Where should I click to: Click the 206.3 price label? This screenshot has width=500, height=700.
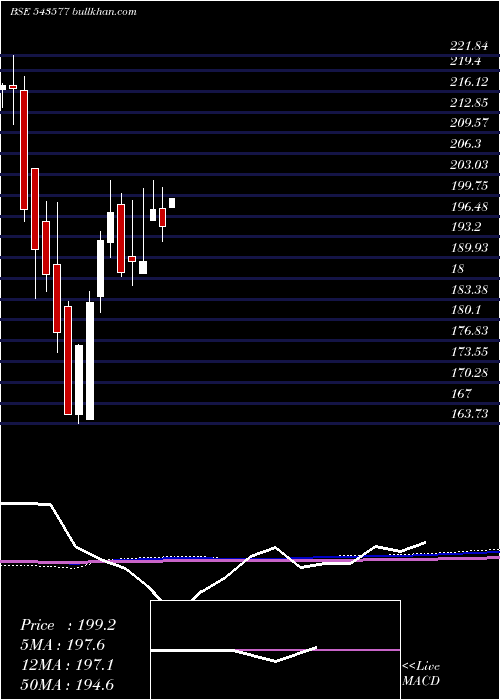tap(466, 144)
